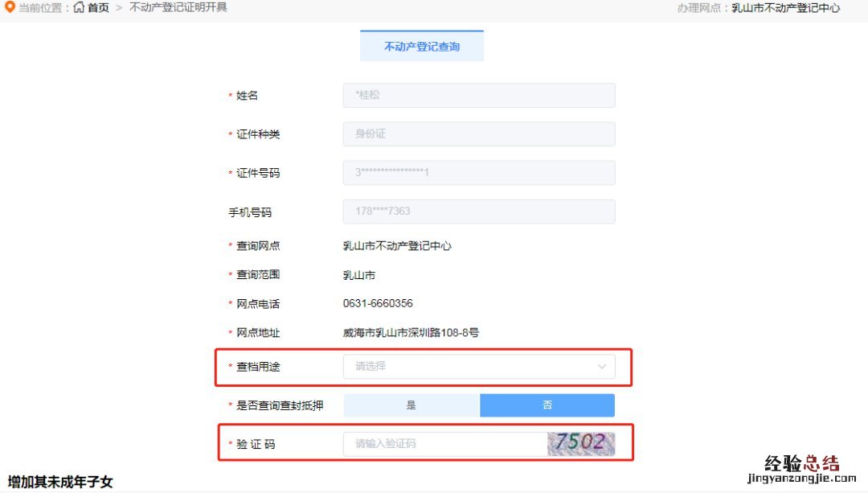Select 是 for 是否查询查封抵押
Image resolution: width=868 pixels, height=493 pixels.
tap(411, 405)
